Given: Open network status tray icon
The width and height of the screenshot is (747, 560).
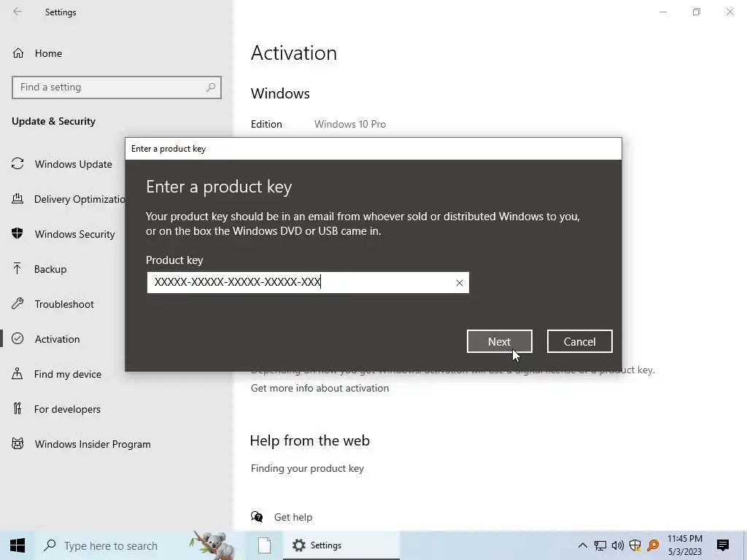Looking at the screenshot, I should [x=600, y=545].
